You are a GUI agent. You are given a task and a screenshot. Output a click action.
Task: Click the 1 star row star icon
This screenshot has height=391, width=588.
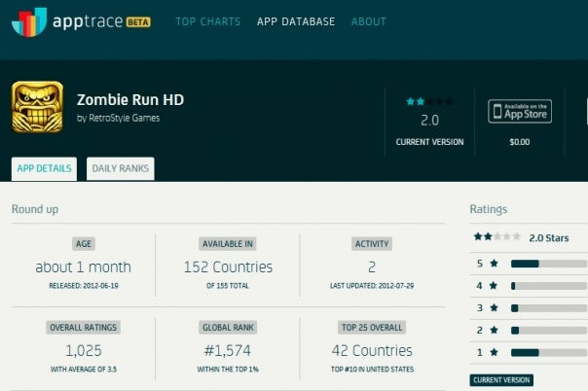[495, 352]
